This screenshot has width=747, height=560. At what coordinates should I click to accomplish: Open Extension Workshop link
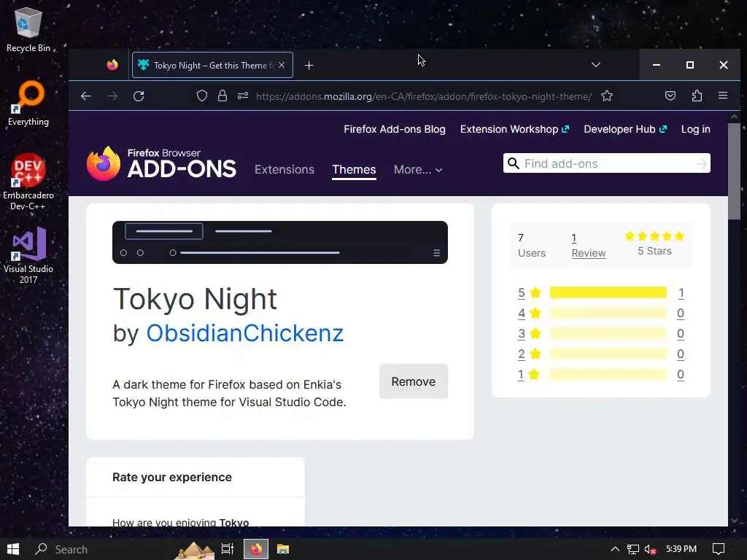[x=514, y=129]
